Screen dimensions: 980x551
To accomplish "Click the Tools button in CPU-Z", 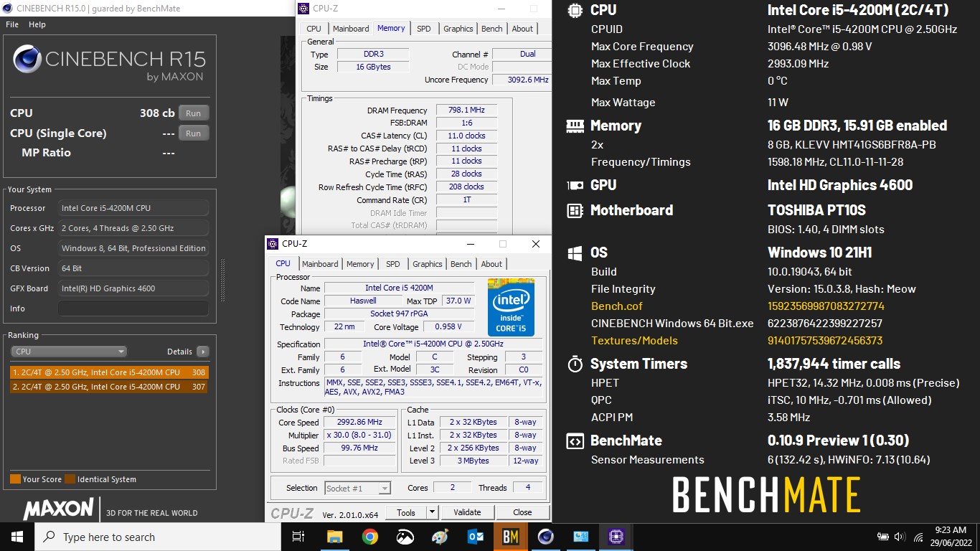I will [406, 512].
